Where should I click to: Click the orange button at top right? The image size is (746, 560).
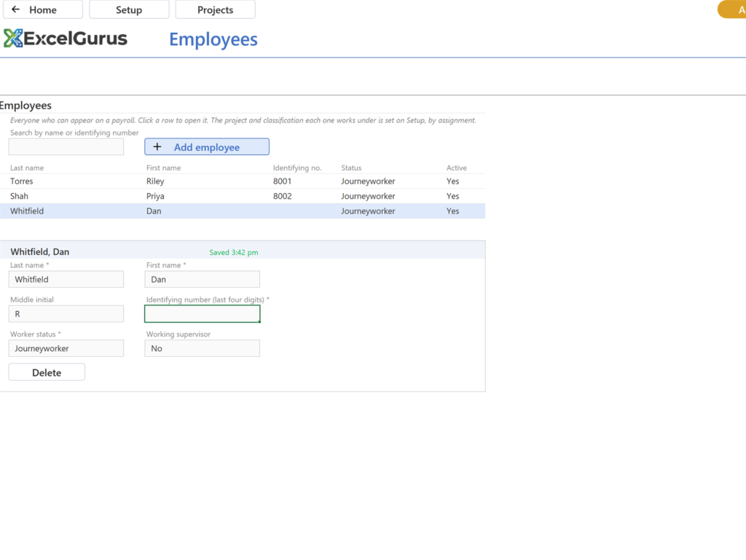click(x=733, y=9)
